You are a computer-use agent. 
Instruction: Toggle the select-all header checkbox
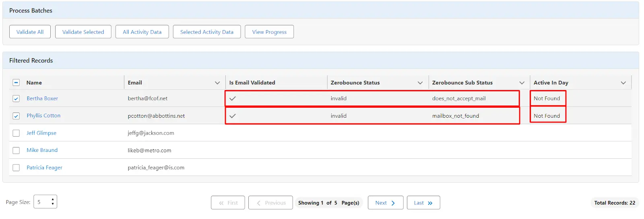16,83
